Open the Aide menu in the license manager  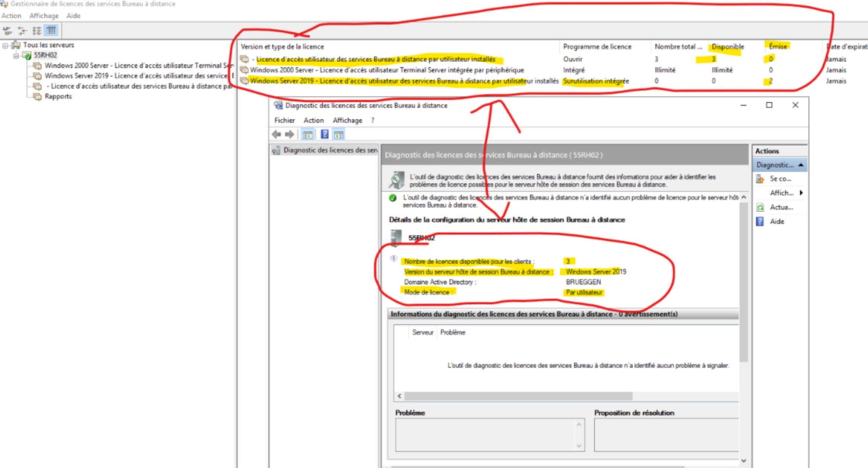pos(73,16)
